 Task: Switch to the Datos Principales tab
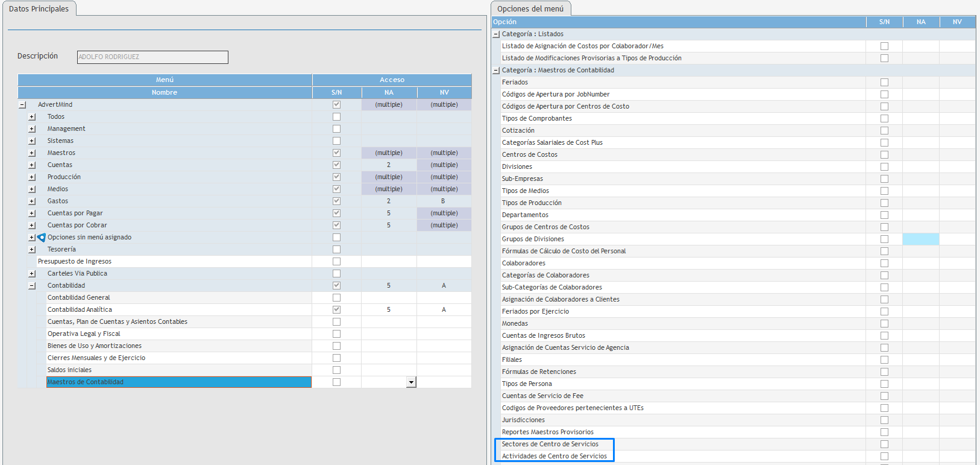tap(39, 9)
